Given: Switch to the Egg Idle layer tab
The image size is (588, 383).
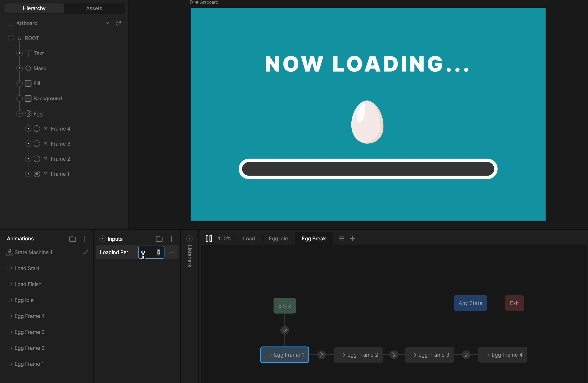Looking at the screenshot, I should pos(278,238).
